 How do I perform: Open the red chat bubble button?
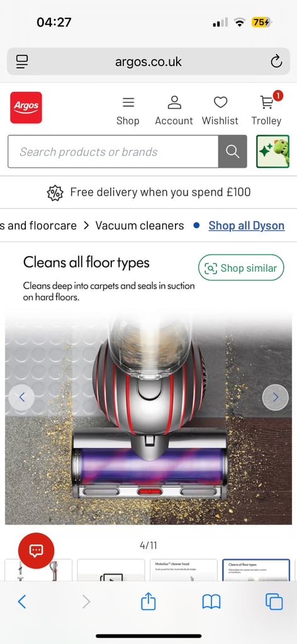pos(36,550)
